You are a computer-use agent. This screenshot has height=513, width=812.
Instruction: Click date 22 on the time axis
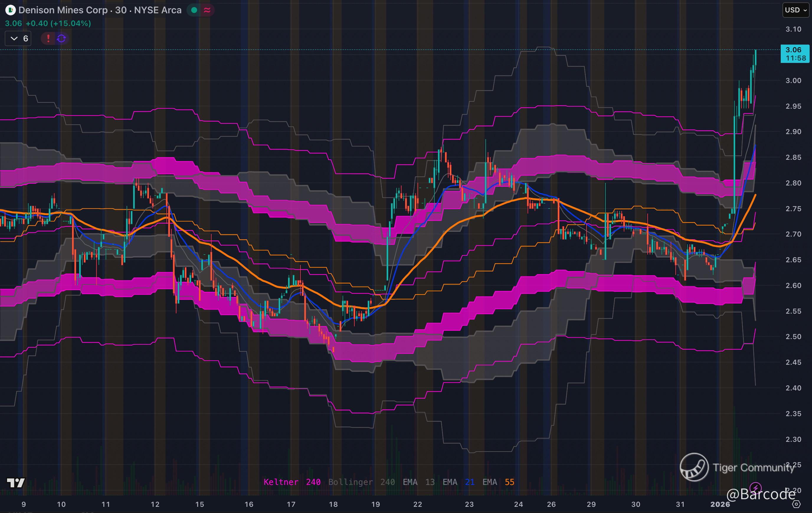click(x=418, y=504)
